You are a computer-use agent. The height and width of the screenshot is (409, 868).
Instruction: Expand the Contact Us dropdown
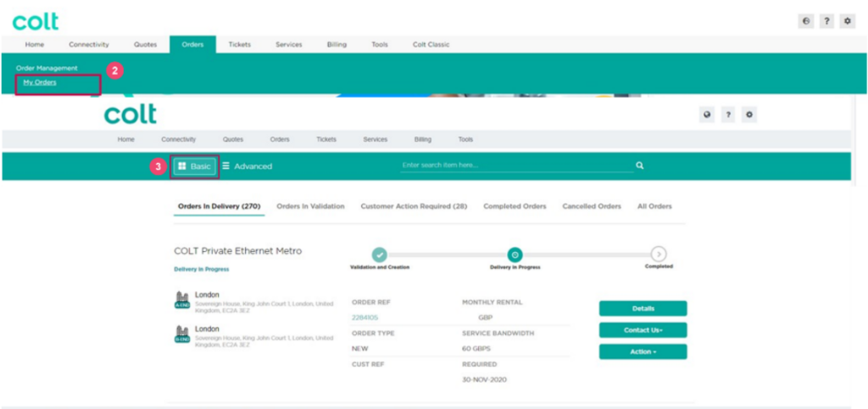643,330
